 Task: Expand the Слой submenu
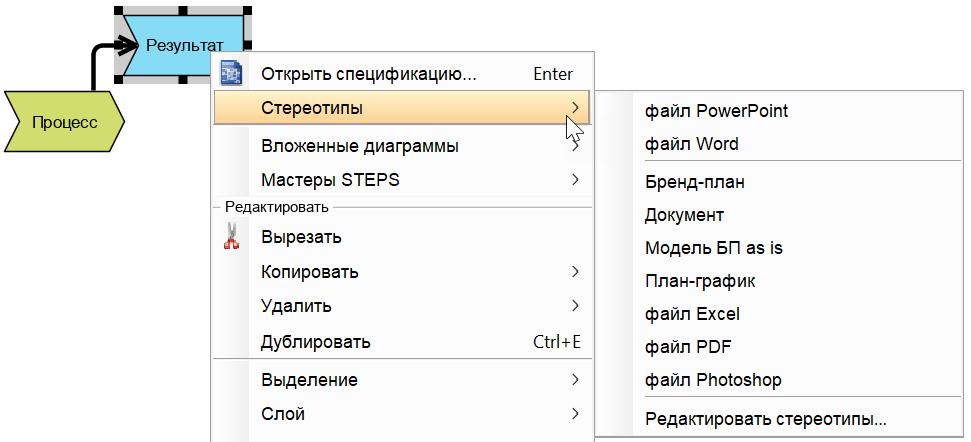(x=283, y=414)
